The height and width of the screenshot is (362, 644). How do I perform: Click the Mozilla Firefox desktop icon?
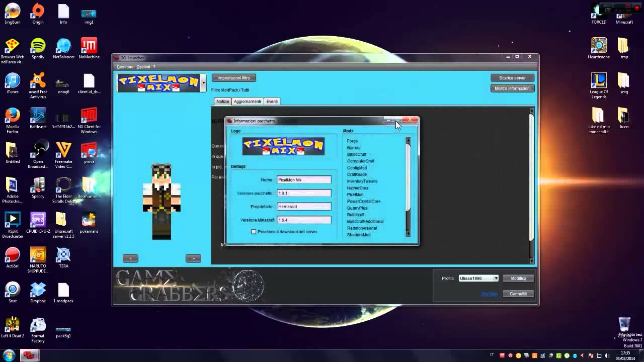13,120
